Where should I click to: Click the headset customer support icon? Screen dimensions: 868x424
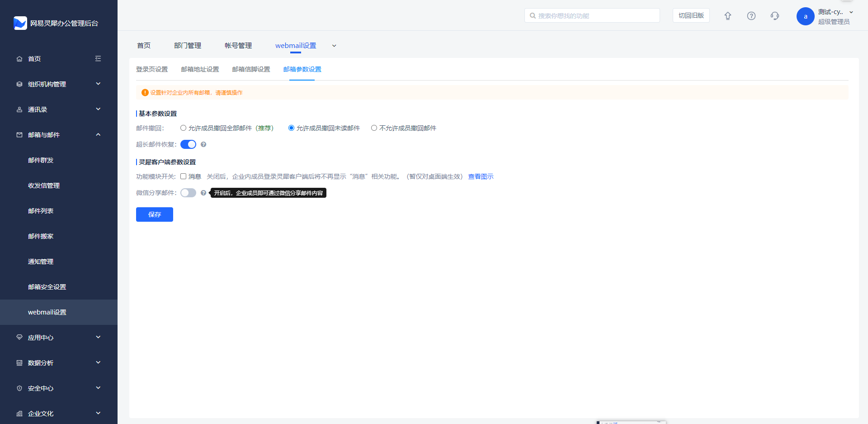(775, 15)
